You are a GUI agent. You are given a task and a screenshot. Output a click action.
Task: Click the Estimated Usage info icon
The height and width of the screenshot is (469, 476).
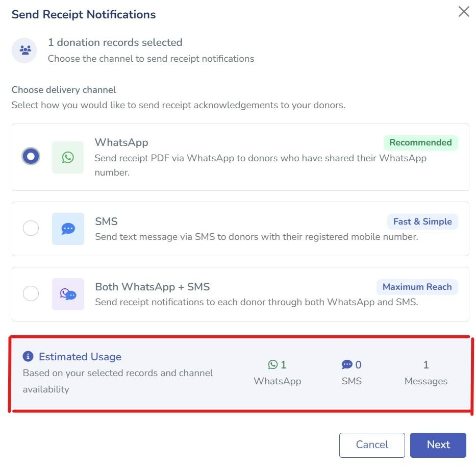(28, 356)
